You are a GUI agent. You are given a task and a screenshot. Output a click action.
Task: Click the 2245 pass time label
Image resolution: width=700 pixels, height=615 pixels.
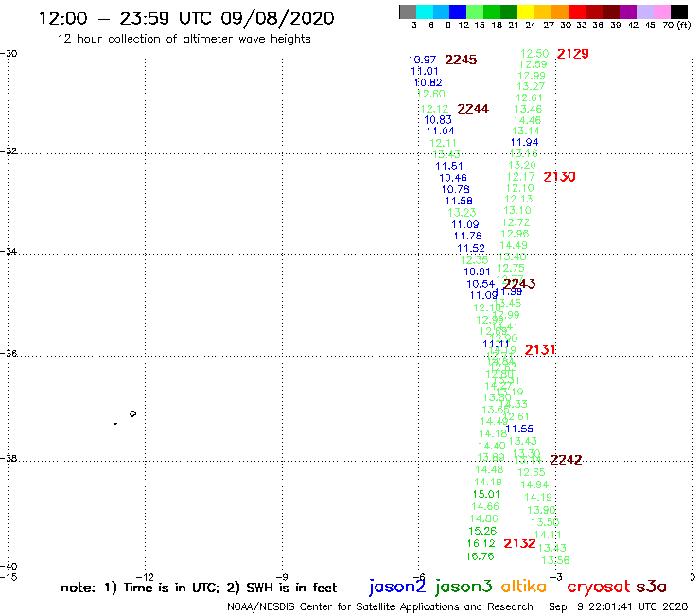pyautogui.click(x=461, y=60)
